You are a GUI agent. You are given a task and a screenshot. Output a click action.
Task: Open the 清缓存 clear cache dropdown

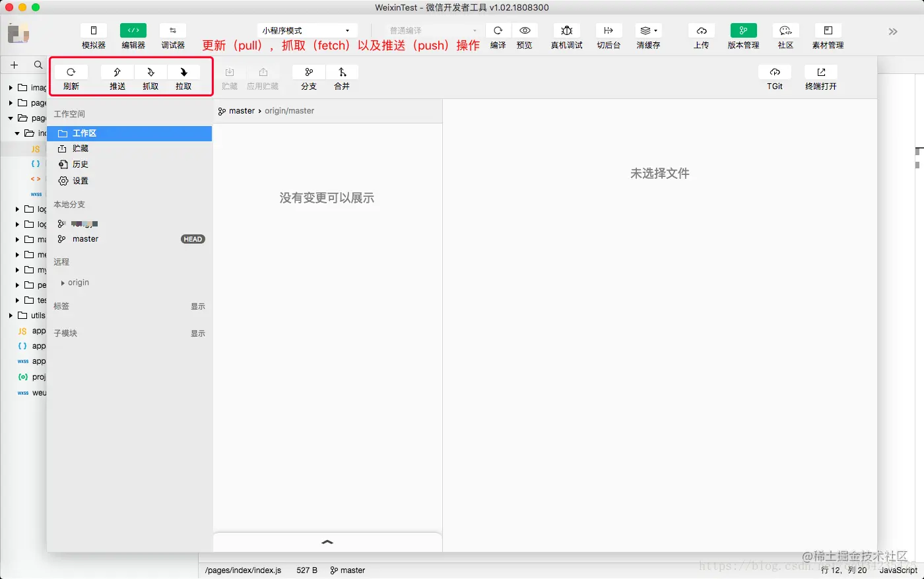(648, 31)
